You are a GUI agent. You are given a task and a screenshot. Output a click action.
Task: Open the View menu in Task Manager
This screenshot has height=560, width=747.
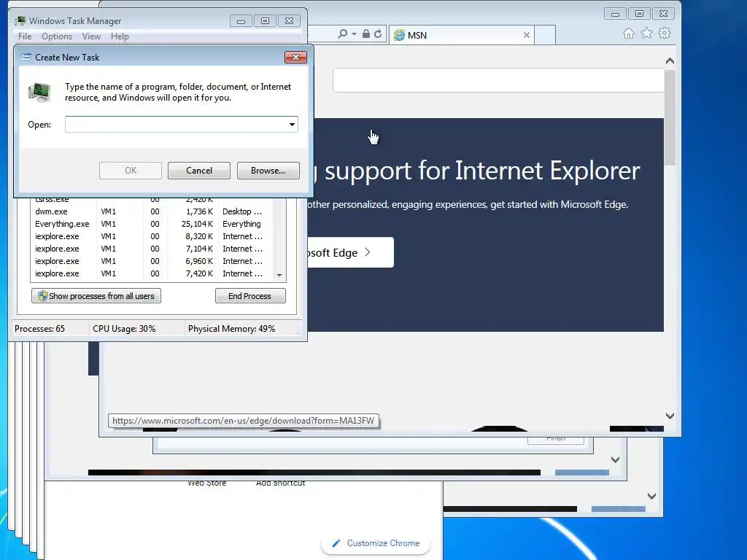pos(91,36)
